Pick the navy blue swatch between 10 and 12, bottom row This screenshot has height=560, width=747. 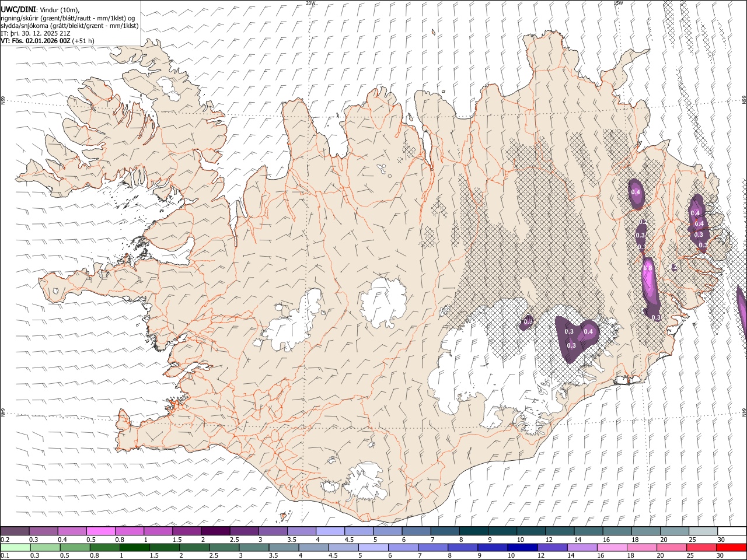[522, 547]
